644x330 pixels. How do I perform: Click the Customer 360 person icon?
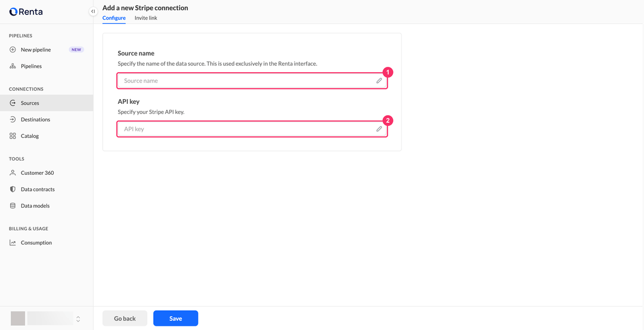(x=13, y=173)
